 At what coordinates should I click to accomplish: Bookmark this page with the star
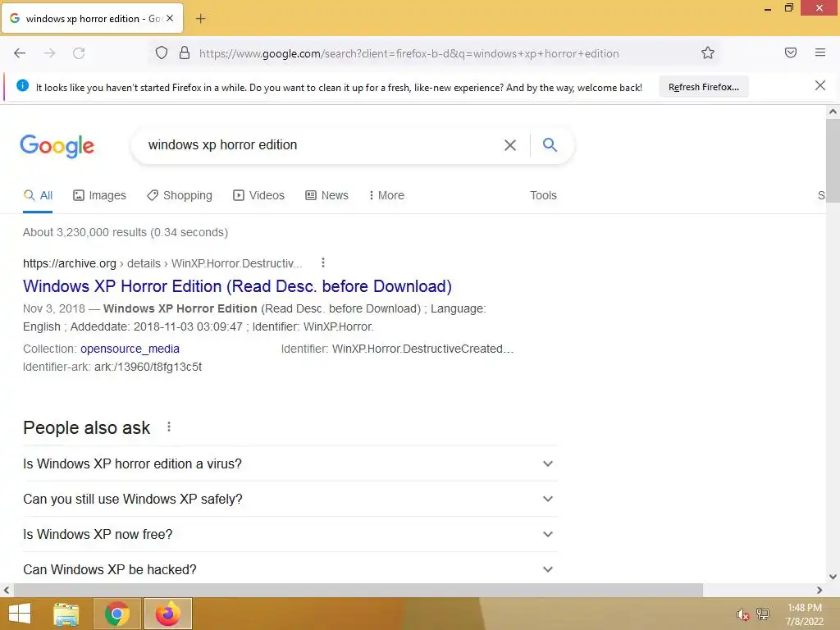[x=708, y=52]
